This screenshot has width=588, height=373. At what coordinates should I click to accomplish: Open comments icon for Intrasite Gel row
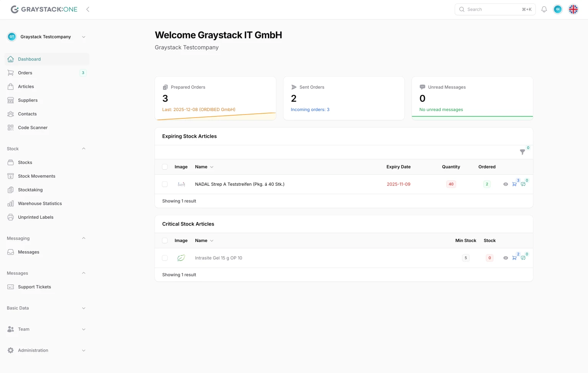pos(523,258)
